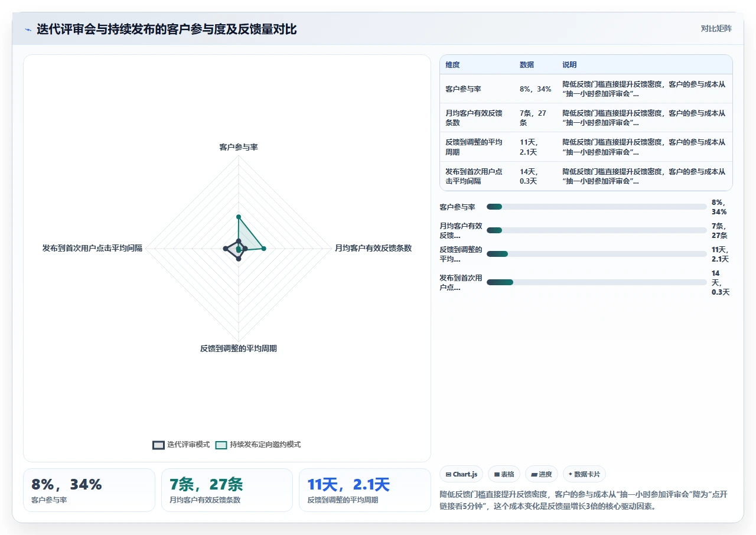Select the 数据卡片 tag chip
This screenshot has width=756, height=535.
click(x=584, y=474)
